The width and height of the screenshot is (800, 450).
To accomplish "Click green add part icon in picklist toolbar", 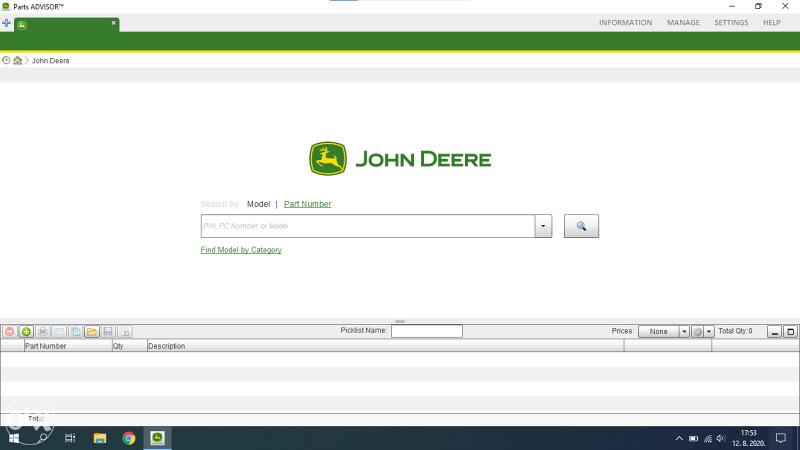I will click(26, 331).
